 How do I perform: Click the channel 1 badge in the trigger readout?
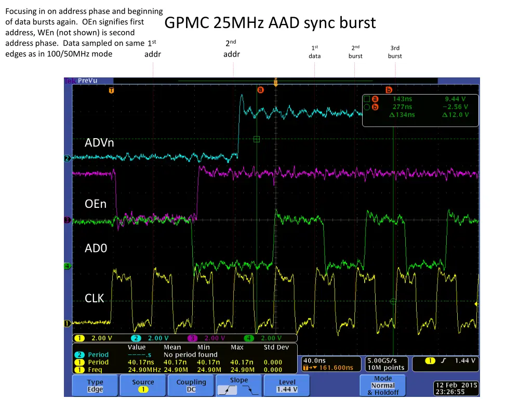click(x=430, y=361)
